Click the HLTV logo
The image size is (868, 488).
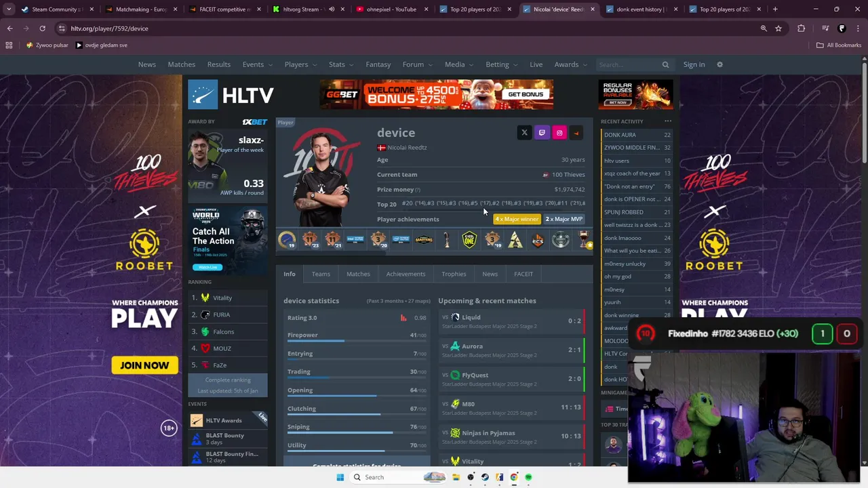pos(231,95)
